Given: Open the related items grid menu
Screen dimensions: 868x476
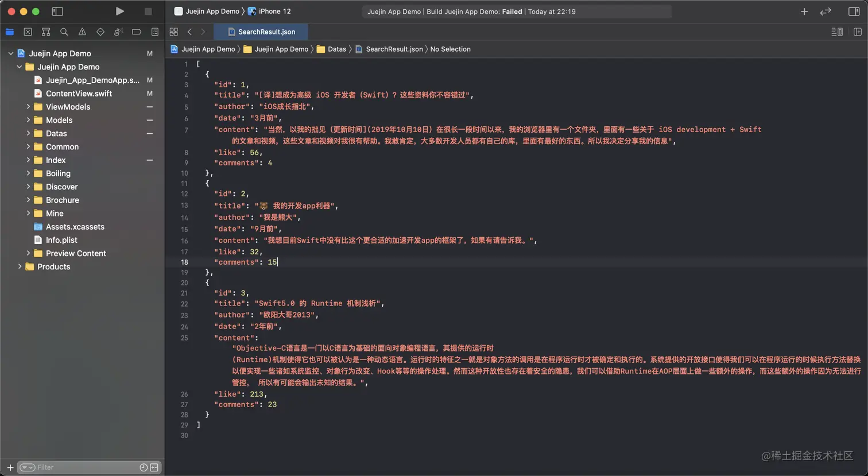Looking at the screenshot, I should point(174,32).
